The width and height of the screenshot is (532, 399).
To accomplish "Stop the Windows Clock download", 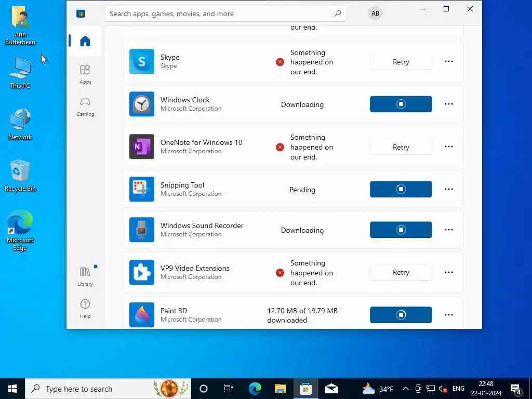I will [401, 104].
